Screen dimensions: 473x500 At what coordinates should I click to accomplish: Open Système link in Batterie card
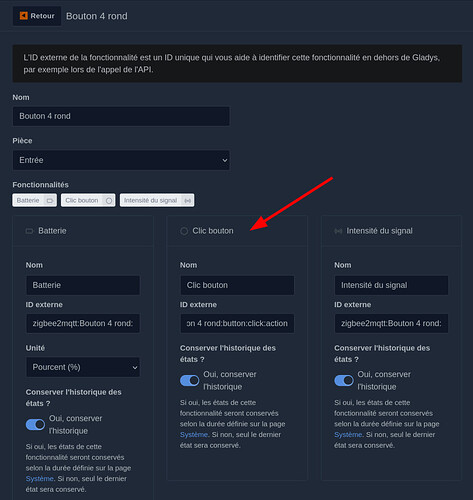coord(39,479)
